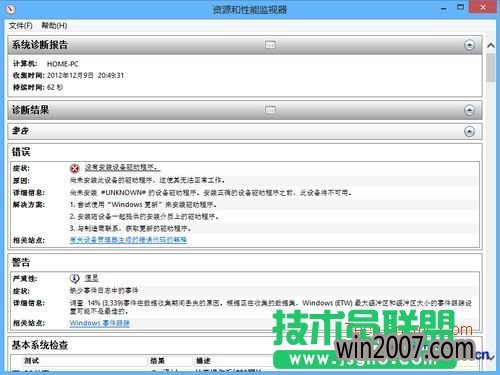Click the 测试 column header
Viewport: 500px width, 375px height.
click(31, 361)
